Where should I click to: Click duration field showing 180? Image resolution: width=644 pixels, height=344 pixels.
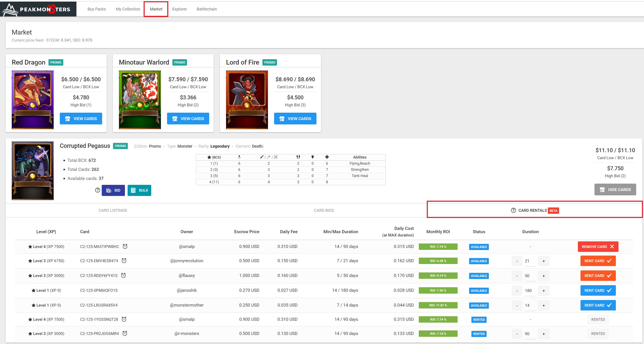tap(530, 291)
